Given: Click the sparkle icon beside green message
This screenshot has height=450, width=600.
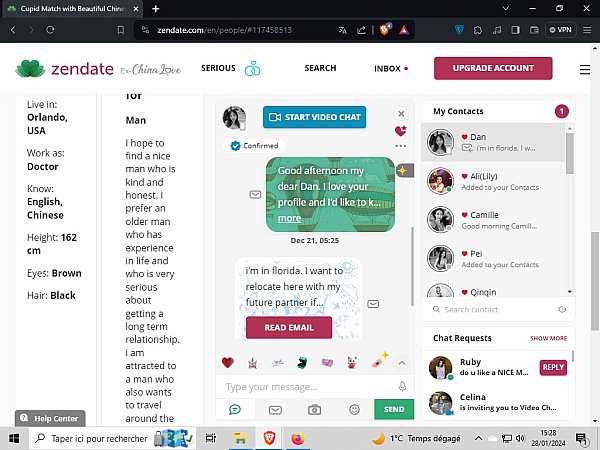Looking at the screenshot, I should pos(403,171).
